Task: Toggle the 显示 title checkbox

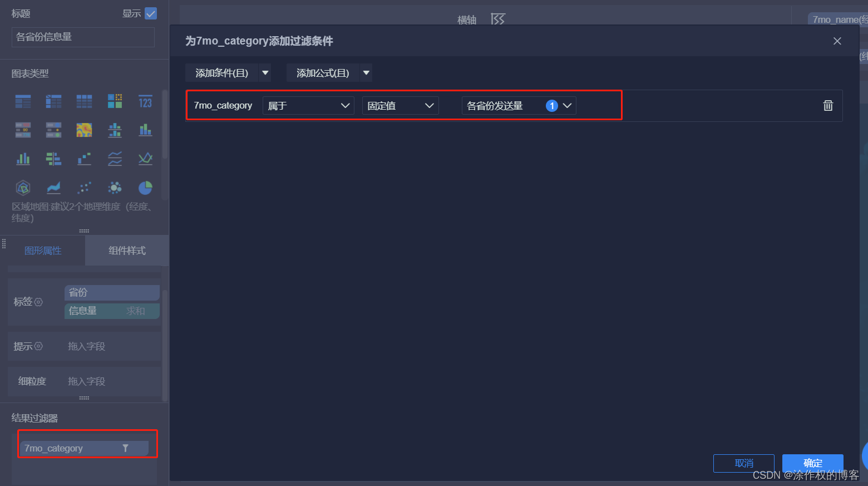Action: 151,13
